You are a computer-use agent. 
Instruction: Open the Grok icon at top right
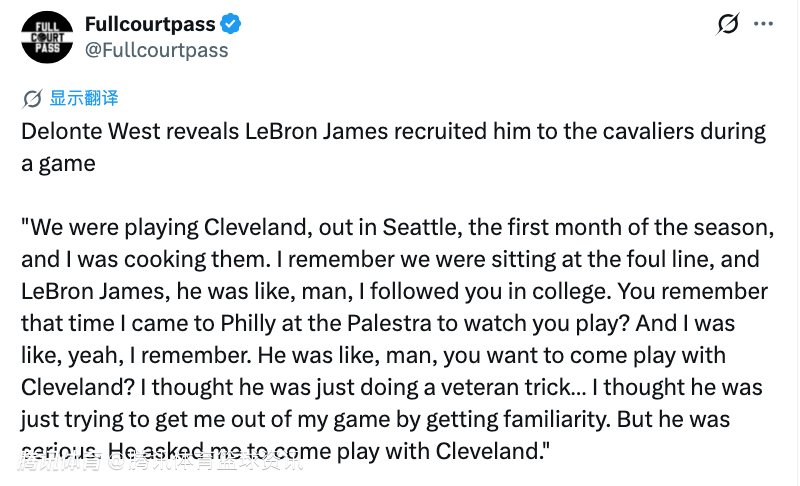[728, 23]
